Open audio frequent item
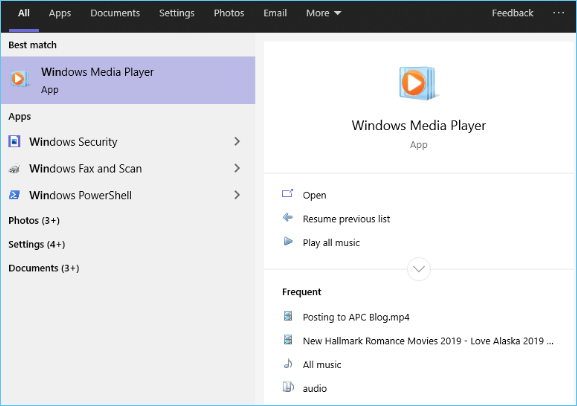Image resolution: width=577 pixels, height=406 pixels. (315, 388)
